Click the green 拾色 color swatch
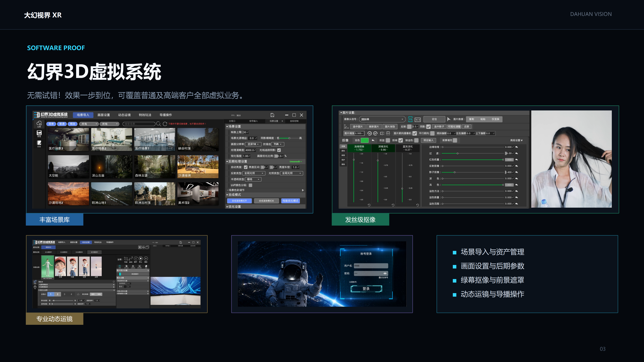The height and width of the screenshot is (362, 644). tap(364, 140)
